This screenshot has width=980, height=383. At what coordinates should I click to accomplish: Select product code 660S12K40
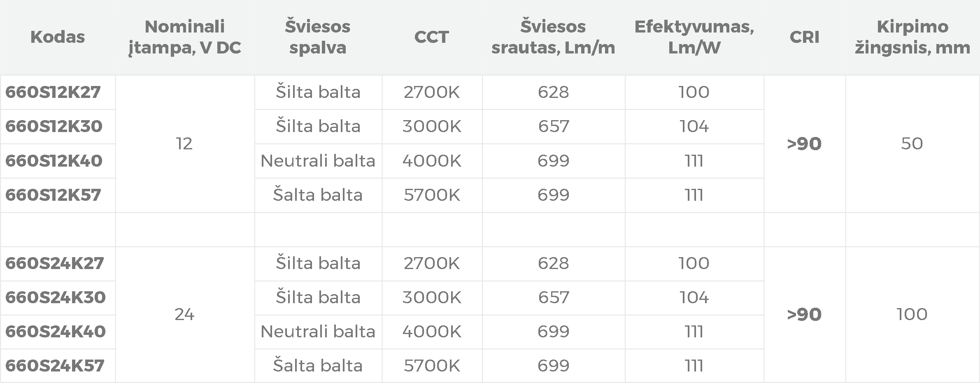tap(54, 161)
